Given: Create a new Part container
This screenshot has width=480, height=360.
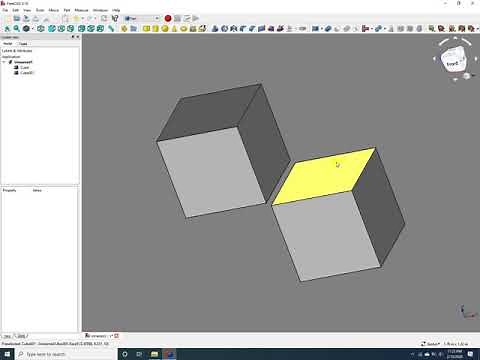Looking at the screenshot, I should 124,29.
